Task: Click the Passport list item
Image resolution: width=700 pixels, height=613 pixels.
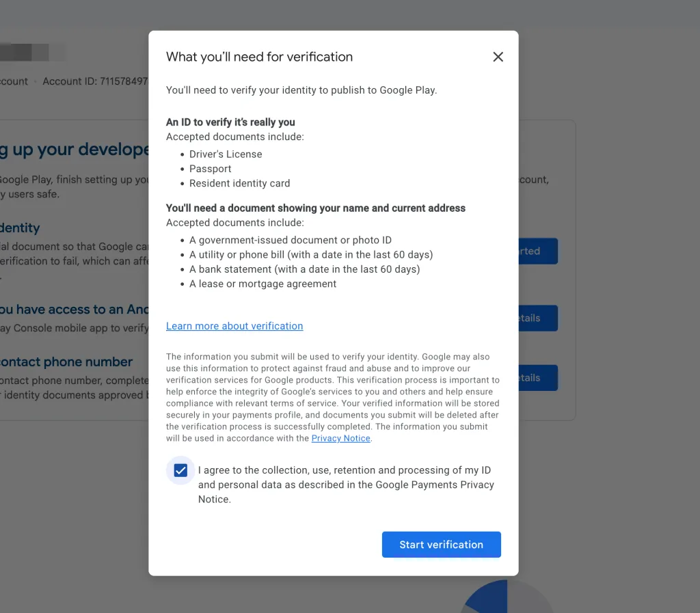Action: pos(210,169)
